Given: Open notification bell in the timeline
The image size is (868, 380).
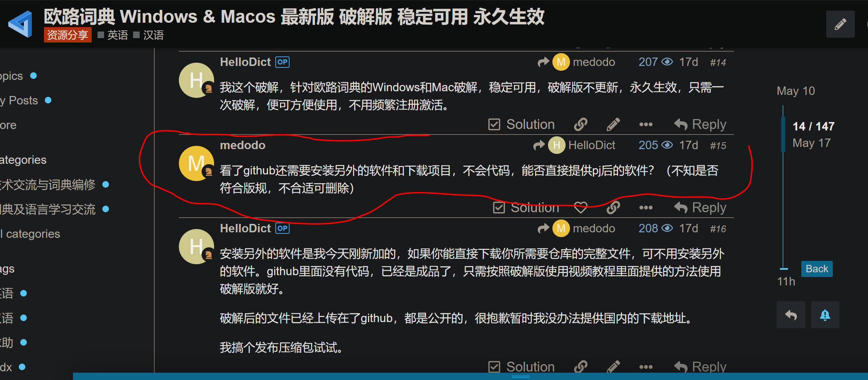Looking at the screenshot, I should point(825,315).
